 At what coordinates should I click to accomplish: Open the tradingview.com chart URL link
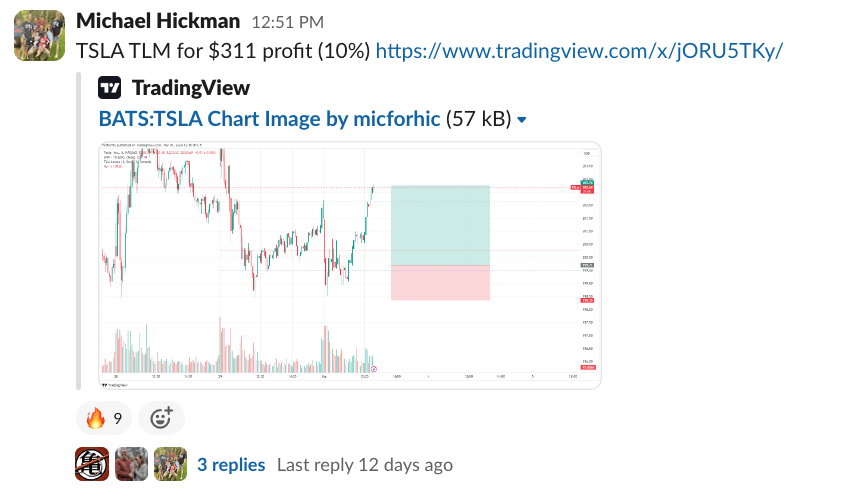click(579, 50)
